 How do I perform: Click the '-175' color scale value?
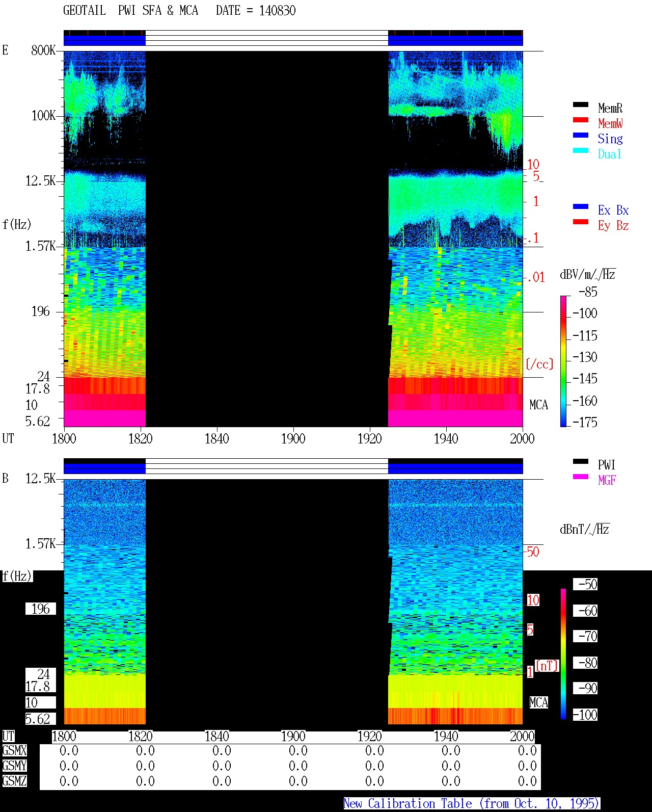(x=585, y=422)
